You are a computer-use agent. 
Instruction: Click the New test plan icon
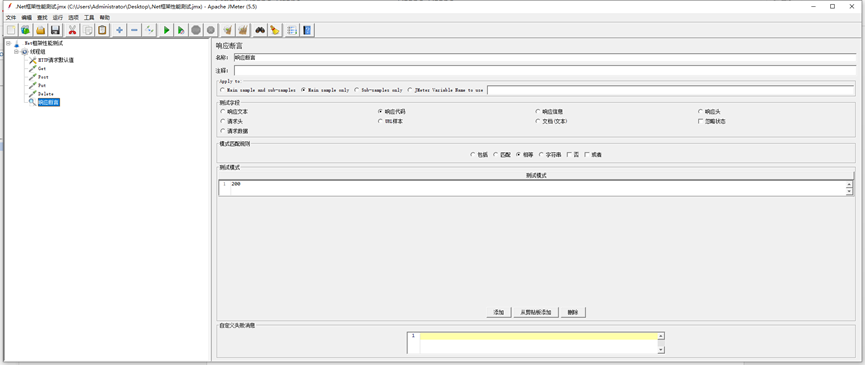[x=10, y=30]
